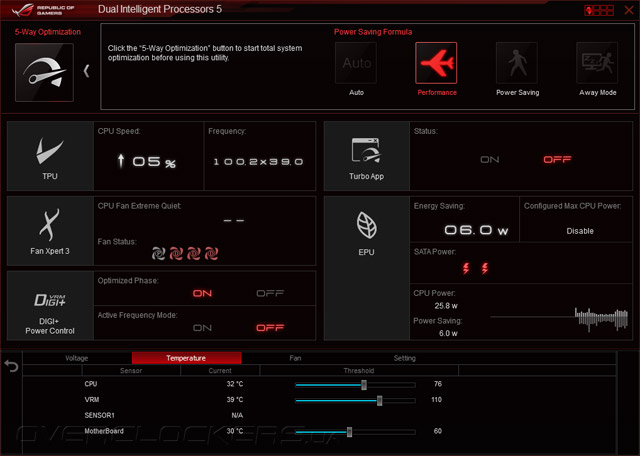Click the MotherBoard threshold value 60
The height and width of the screenshot is (456, 640).
point(438,431)
